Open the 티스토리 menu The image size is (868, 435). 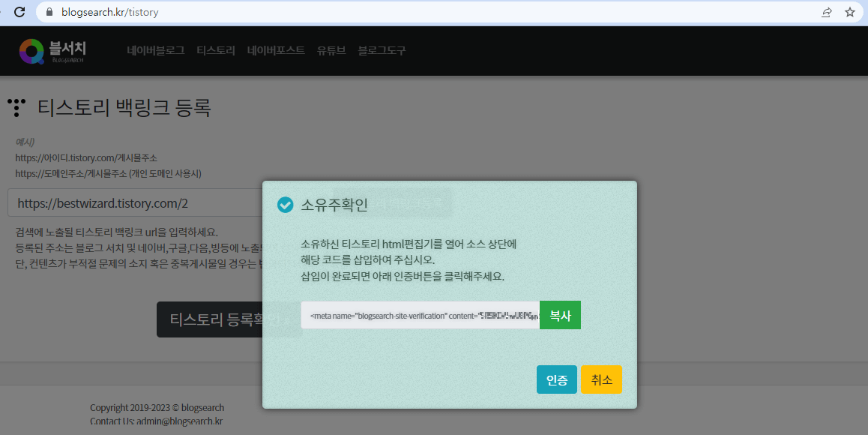coord(216,50)
